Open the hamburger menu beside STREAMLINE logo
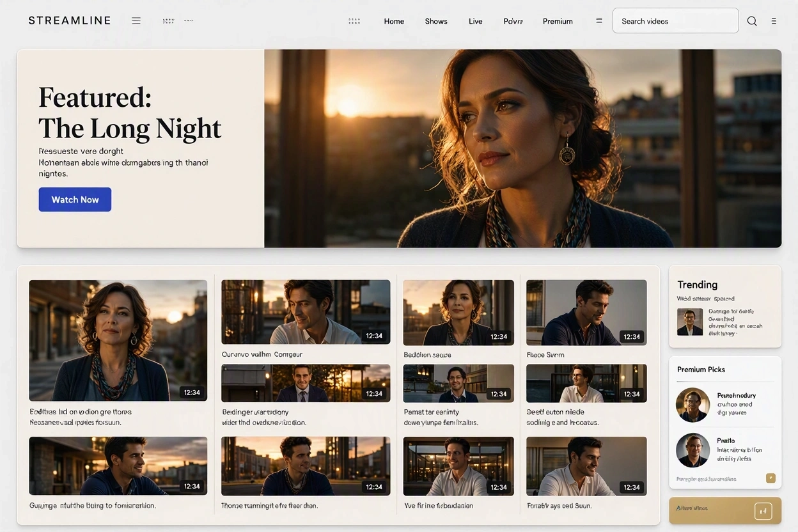Screen dimensions: 798x532 point(136,20)
